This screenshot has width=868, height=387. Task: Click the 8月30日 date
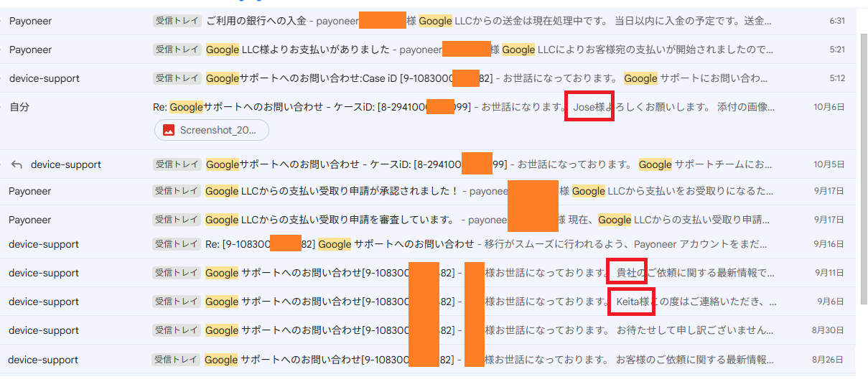tap(829, 330)
